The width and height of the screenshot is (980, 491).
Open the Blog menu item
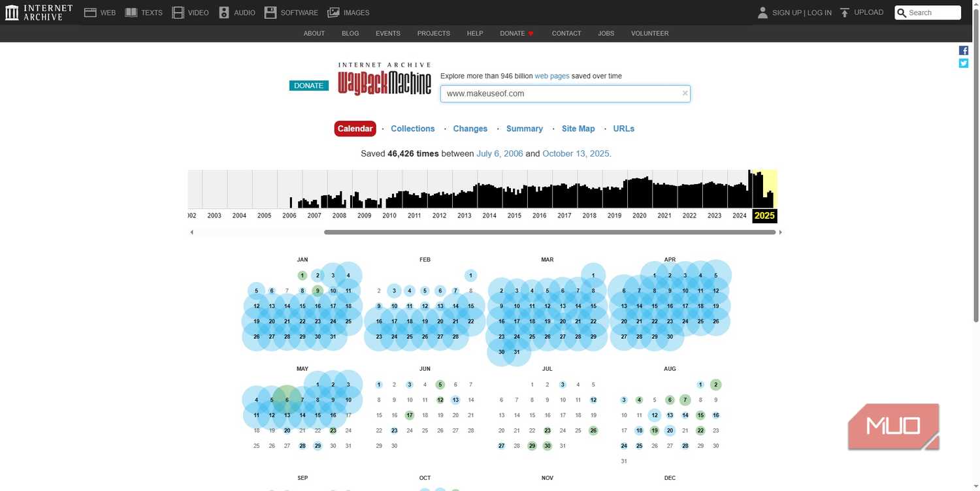coord(350,33)
